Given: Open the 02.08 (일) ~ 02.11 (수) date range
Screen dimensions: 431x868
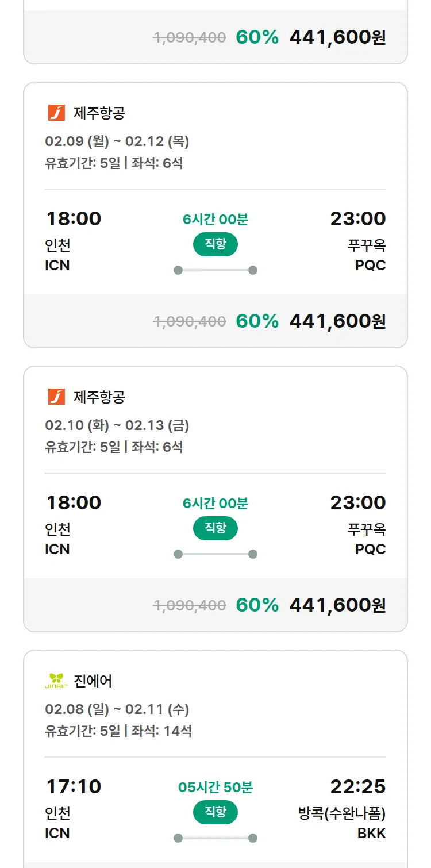Looking at the screenshot, I should pos(117,709).
